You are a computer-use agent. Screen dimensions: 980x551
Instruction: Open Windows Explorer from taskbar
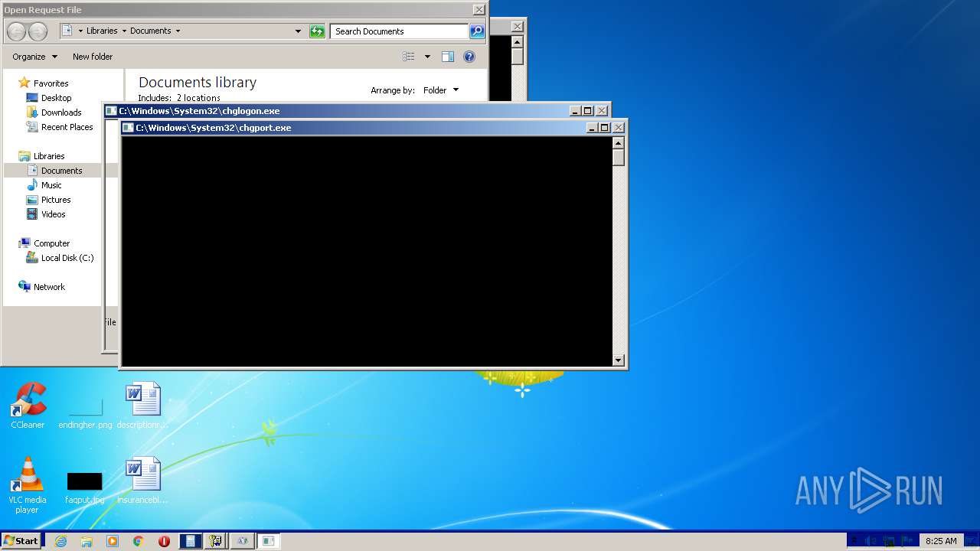point(87,541)
